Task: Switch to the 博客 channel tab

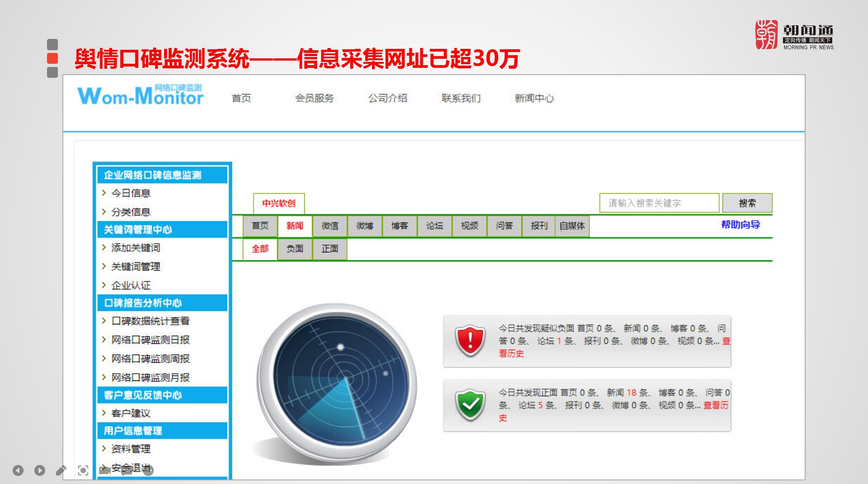Action: (400, 226)
